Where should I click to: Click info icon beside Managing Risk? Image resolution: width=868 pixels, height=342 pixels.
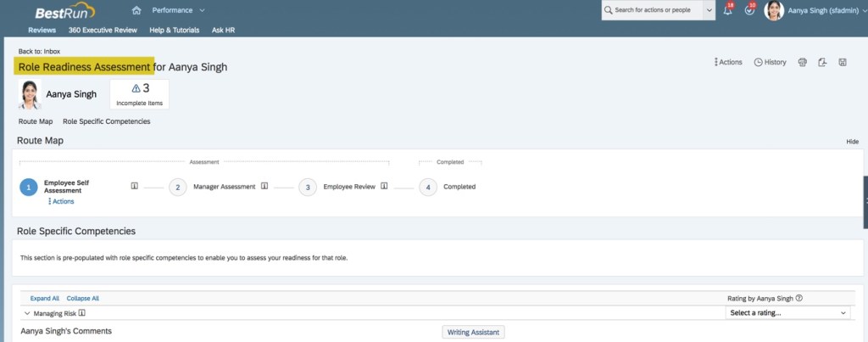(x=82, y=313)
